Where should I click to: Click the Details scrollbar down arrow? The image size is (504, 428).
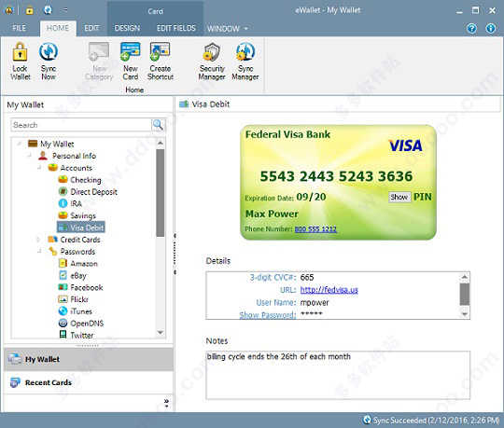pyautogui.click(x=465, y=314)
